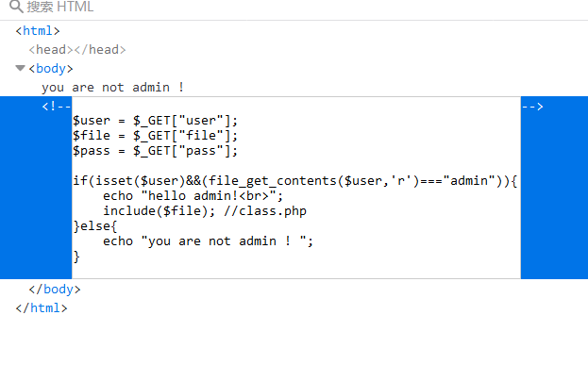This screenshot has width=588, height=365.
Task: Click the include($file) class.php line
Action: [x=205, y=211]
